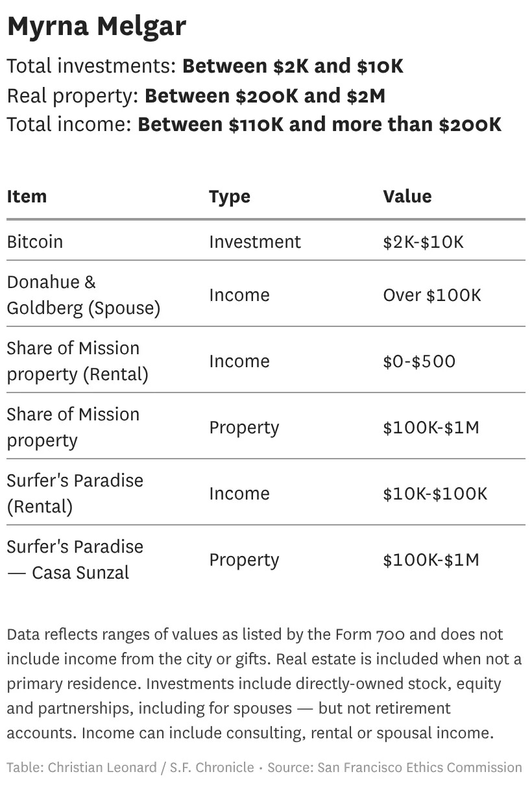Click the Over $100K value cell
Screen dimensions: 532x785
pyautogui.click(x=432, y=295)
